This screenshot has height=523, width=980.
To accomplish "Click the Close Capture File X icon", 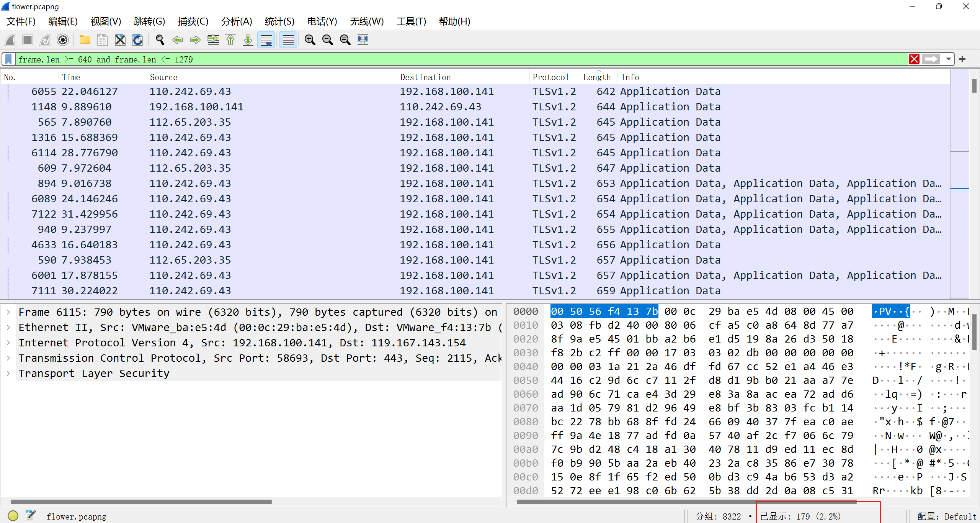I will click(120, 40).
